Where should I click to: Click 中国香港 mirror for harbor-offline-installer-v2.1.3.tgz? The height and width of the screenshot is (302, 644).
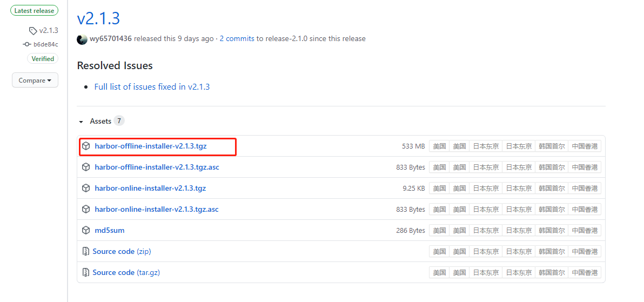pyautogui.click(x=585, y=146)
